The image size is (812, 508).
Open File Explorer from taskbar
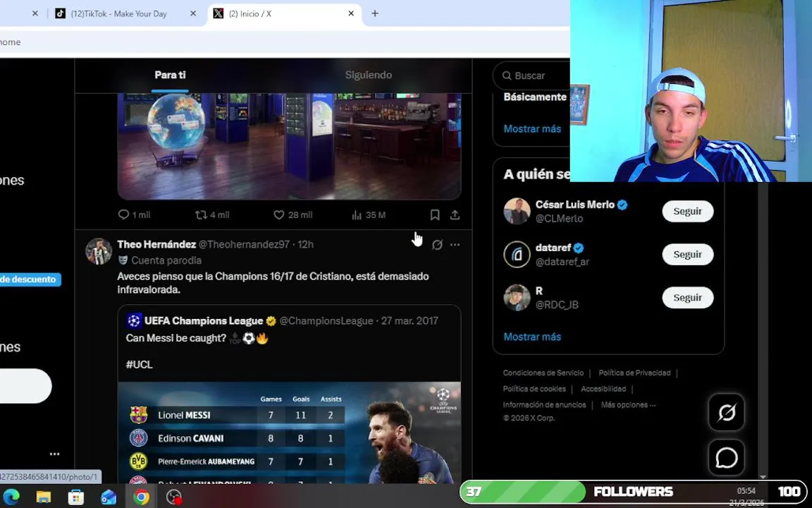[x=44, y=497]
